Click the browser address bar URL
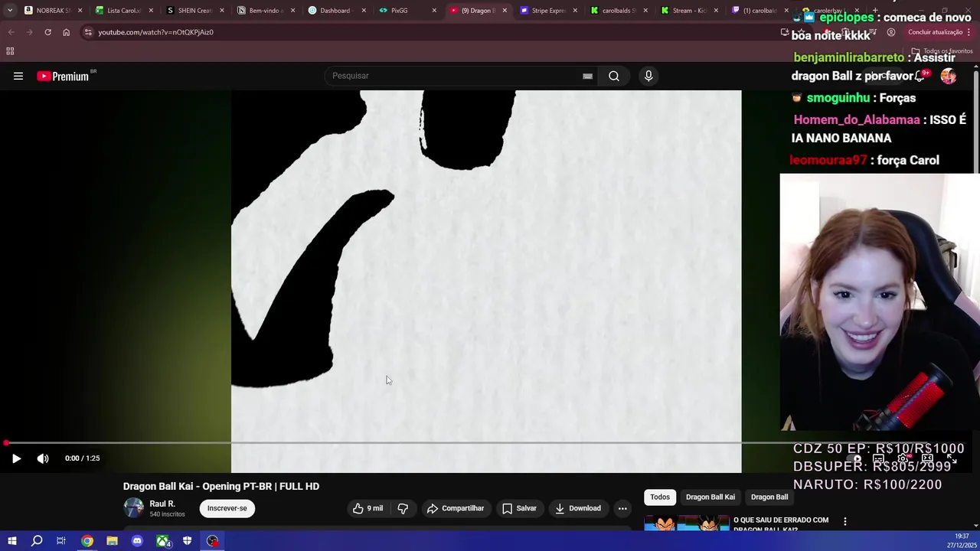Screen dimensions: 980x551 pyautogui.click(x=155, y=32)
